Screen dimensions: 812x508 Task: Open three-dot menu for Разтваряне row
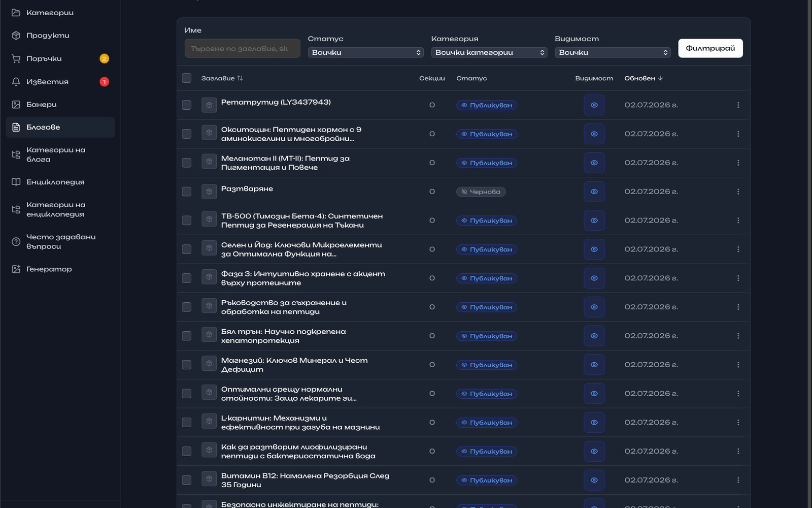[738, 192]
